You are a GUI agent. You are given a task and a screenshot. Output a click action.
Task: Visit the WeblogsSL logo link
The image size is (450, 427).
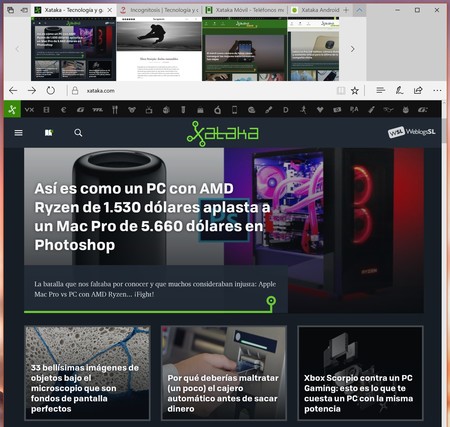[x=412, y=132]
